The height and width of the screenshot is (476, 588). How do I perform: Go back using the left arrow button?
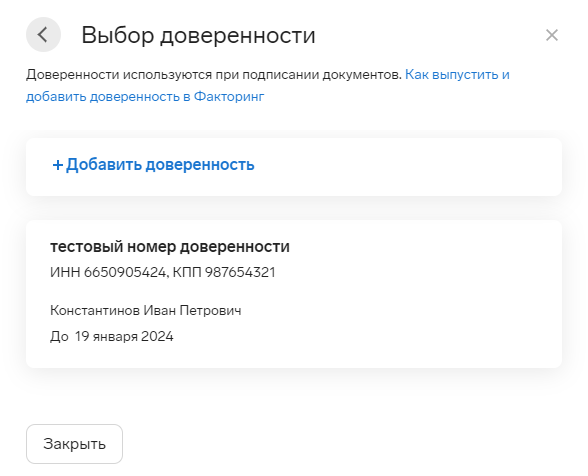43,35
